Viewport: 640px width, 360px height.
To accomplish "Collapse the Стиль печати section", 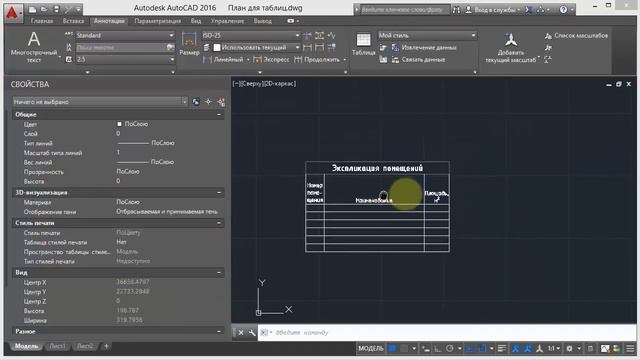I will (x=219, y=223).
